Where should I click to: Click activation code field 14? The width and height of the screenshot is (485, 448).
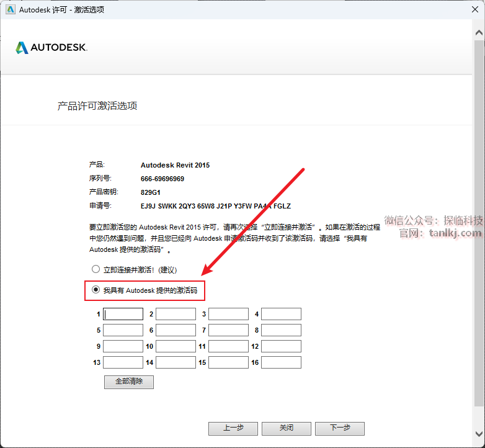(176, 362)
